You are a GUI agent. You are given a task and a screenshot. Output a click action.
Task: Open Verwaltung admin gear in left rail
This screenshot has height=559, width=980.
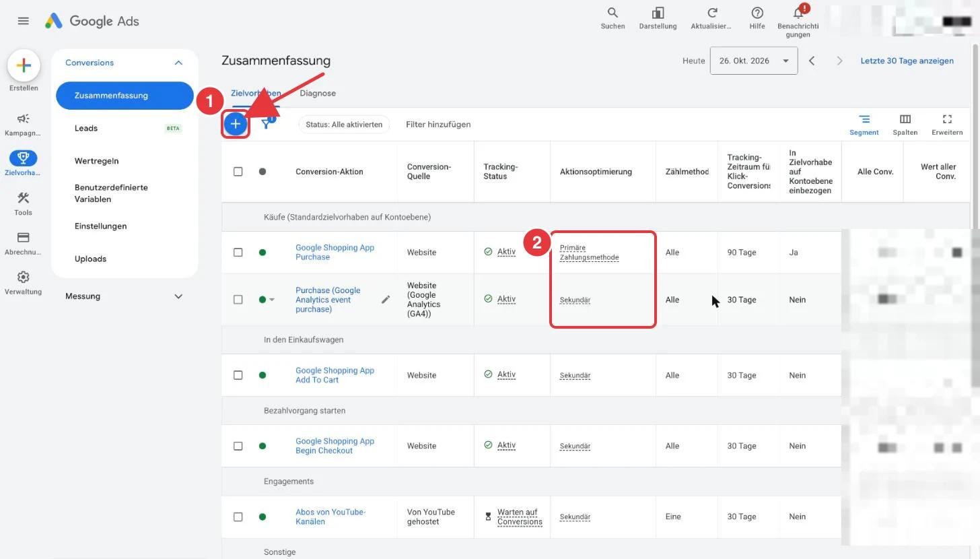[x=23, y=283]
